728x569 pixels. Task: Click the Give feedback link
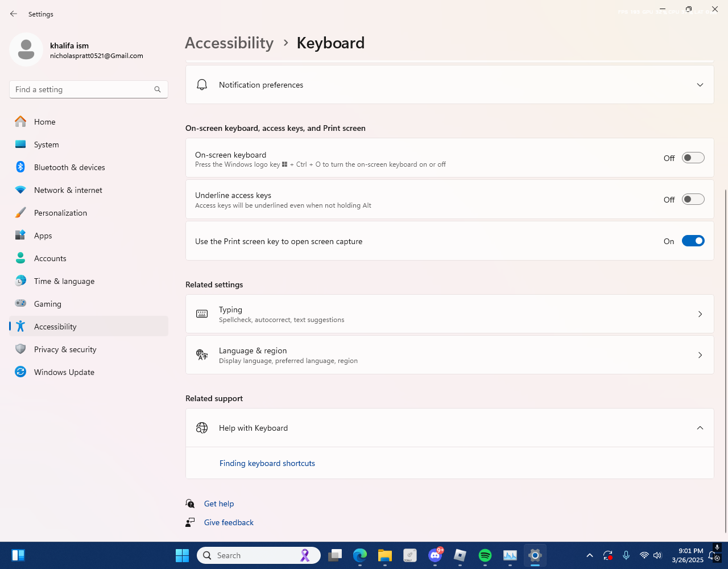(229, 522)
